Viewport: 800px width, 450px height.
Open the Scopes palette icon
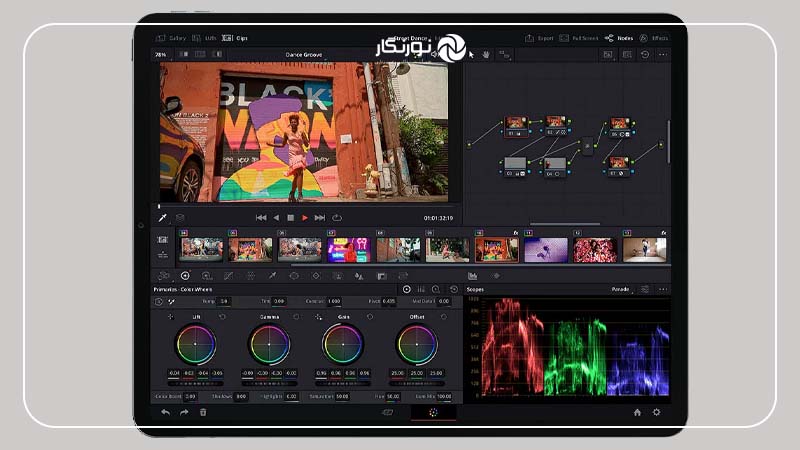point(472,276)
